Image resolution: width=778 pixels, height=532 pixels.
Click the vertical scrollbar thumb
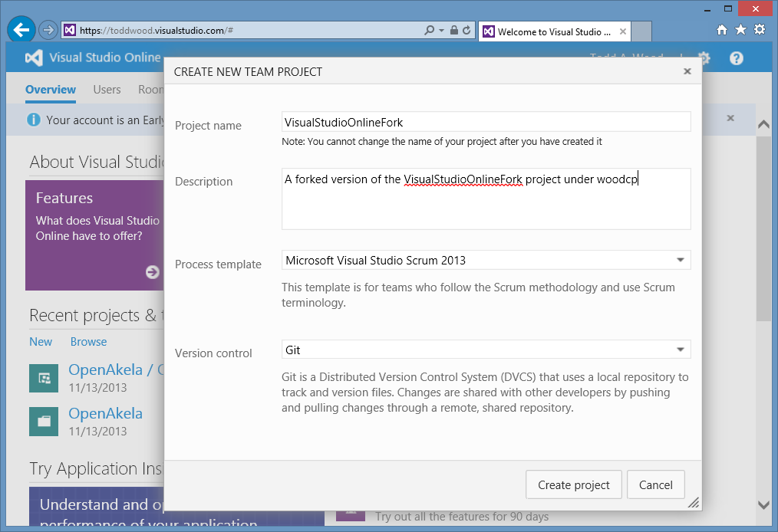tap(764, 228)
